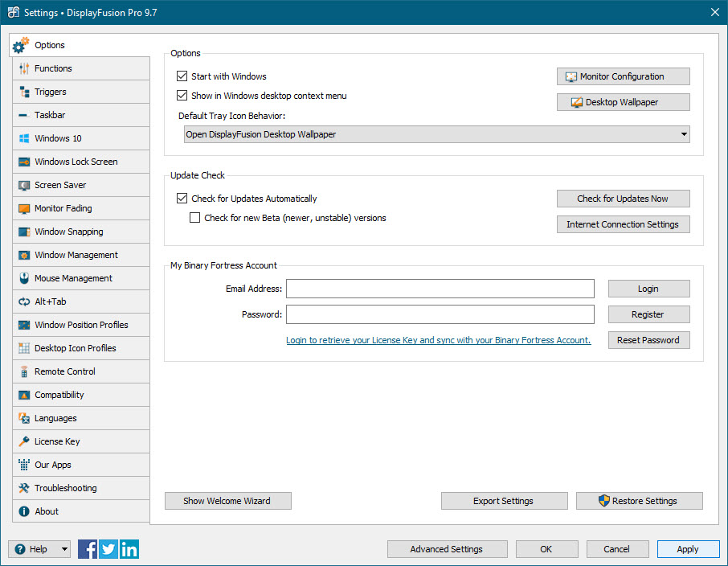Image resolution: width=728 pixels, height=566 pixels.
Task: Open the Taskbar settings tab
Action: click(81, 115)
